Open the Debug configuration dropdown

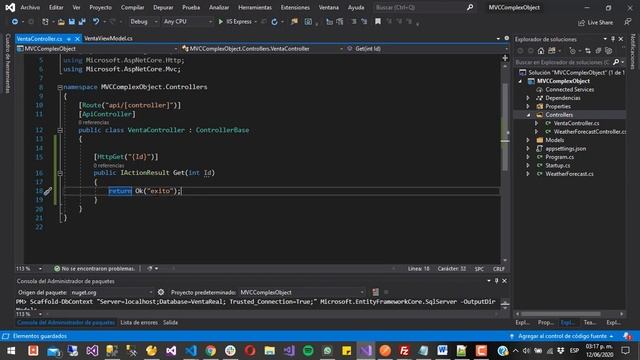[143, 22]
